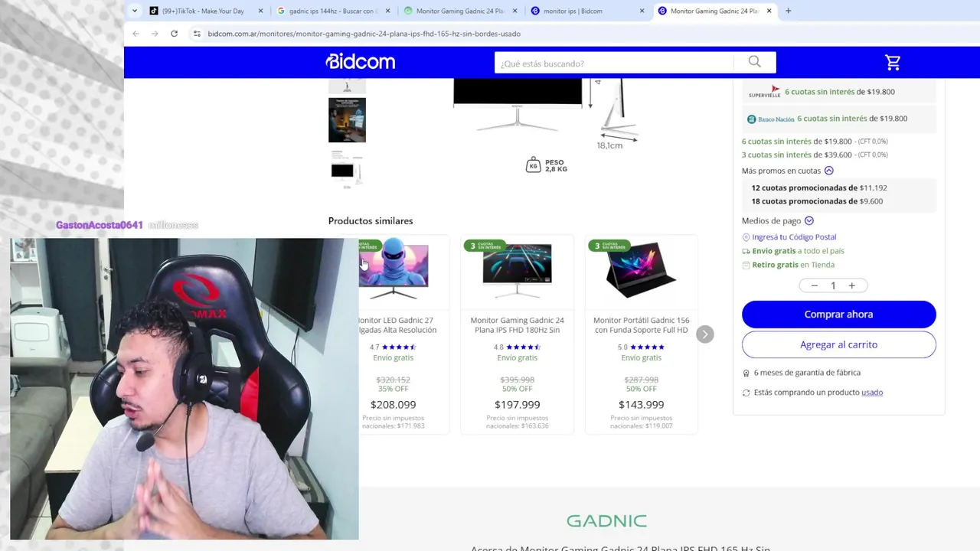Advance similar products carousel with next arrow

705,334
